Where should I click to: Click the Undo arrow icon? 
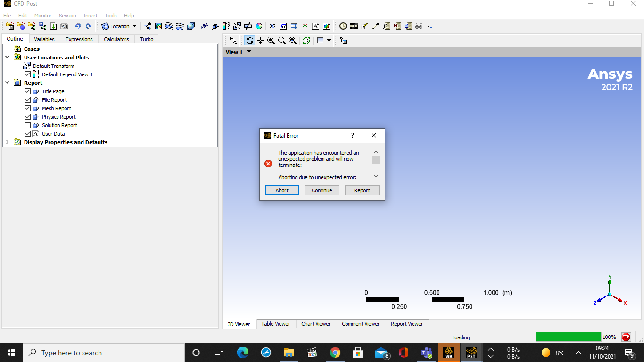(77, 26)
